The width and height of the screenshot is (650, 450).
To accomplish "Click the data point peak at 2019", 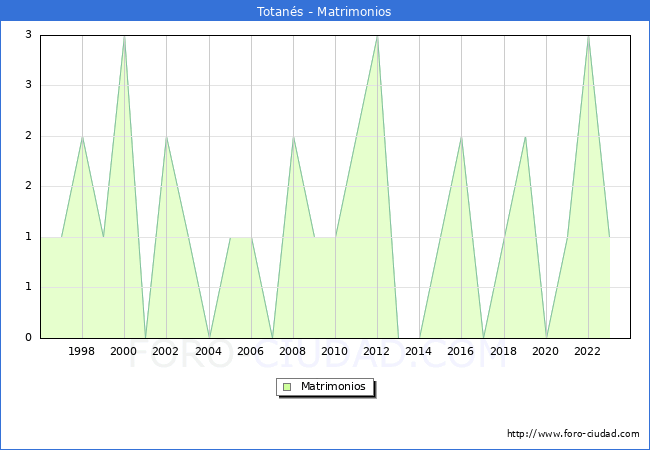I will point(526,137).
